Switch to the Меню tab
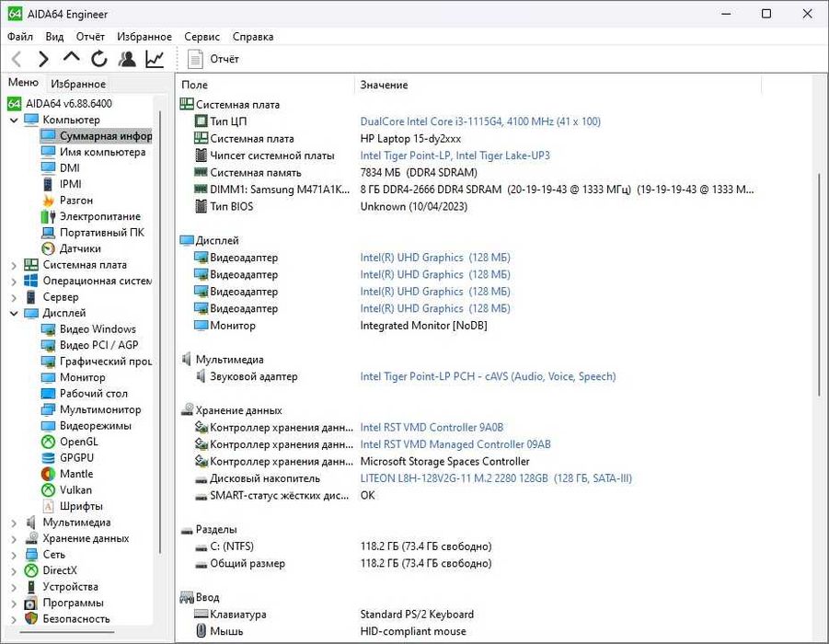The height and width of the screenshot is (644, 829). point(23,83)
